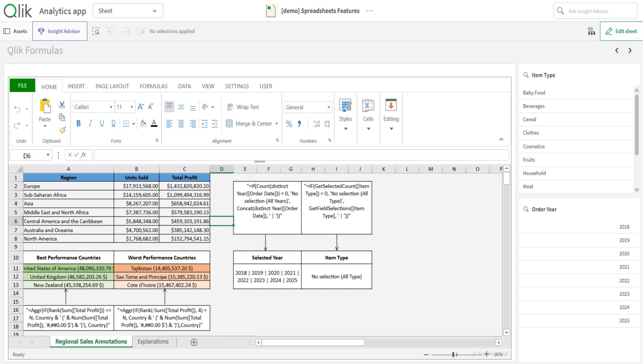
Task: Toggle Bold formatting
Action: [79, 124]
